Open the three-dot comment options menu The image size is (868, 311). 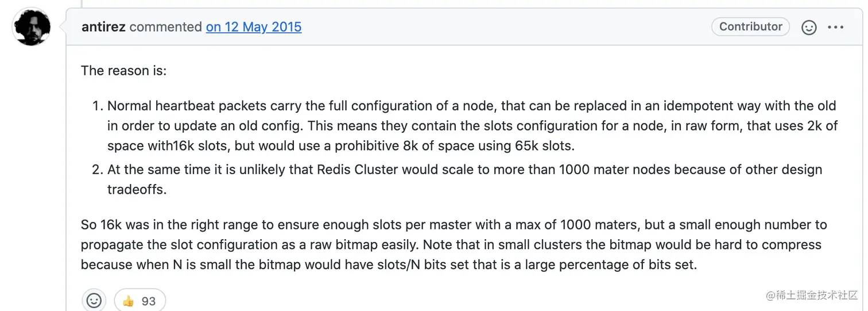(x=835, y=28)
